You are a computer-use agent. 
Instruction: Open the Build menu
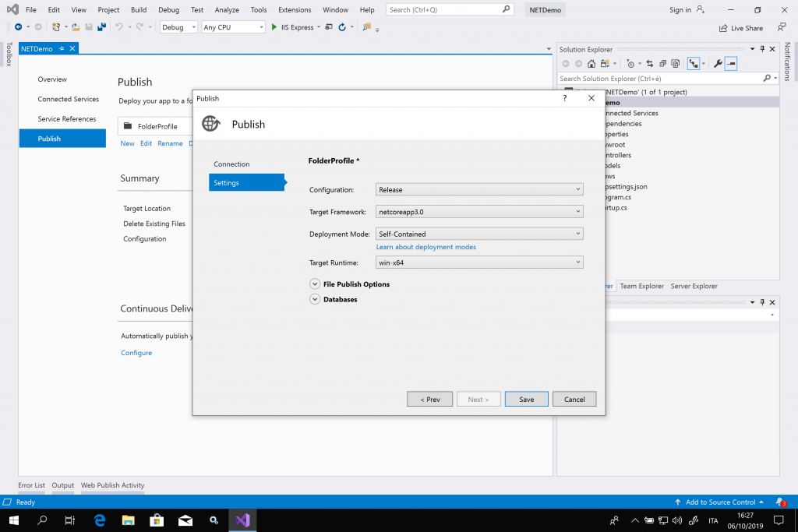(x=139, y=9)
